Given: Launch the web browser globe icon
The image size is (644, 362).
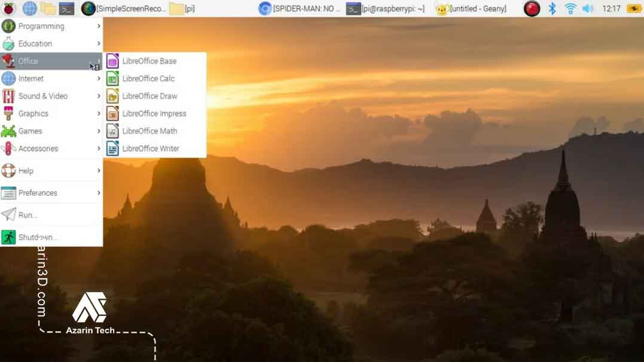Looking at the screenshot, I should (29, 8).
